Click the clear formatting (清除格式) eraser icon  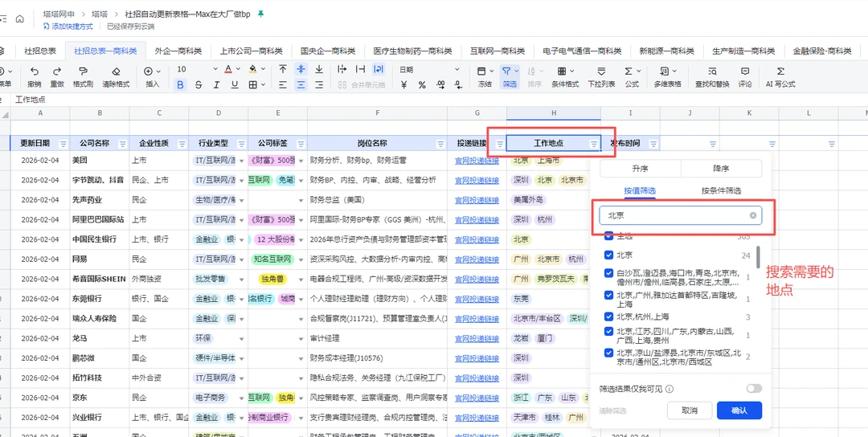point(116,71)
